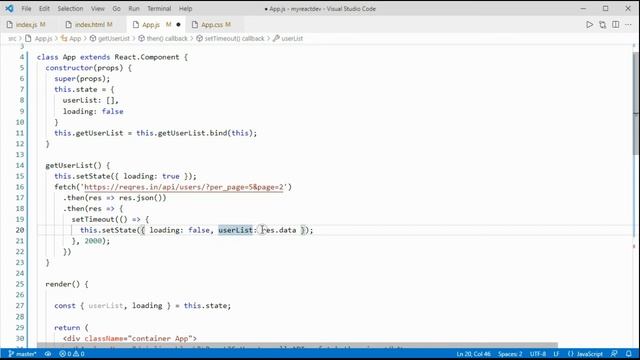The height and width of the screenshot is (360, 640).
Task: Click the Synchronize Changes icon in status bar
Action: tap(48, 354)
